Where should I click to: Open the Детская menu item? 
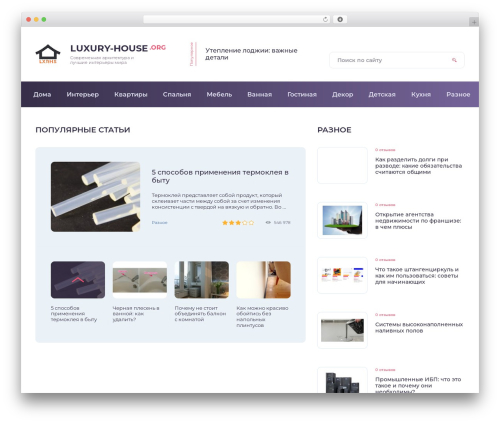(x=382, y=94)
